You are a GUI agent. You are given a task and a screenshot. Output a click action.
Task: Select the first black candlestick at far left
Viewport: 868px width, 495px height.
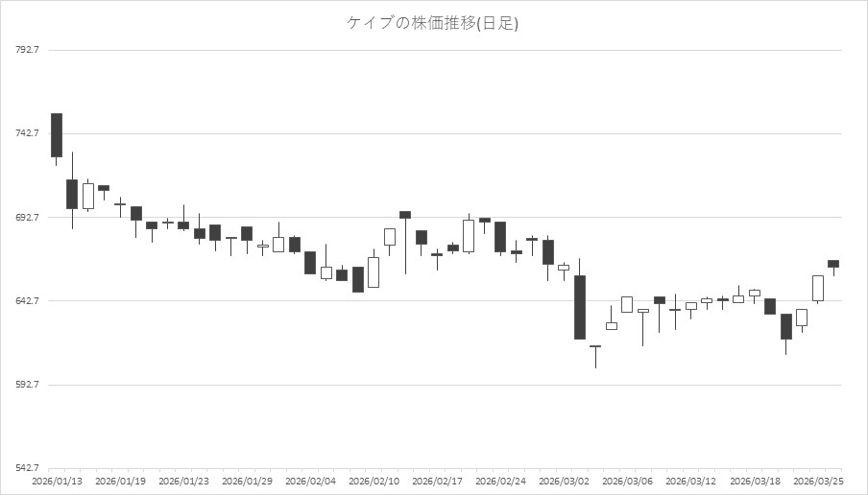[x=57, y=135]
